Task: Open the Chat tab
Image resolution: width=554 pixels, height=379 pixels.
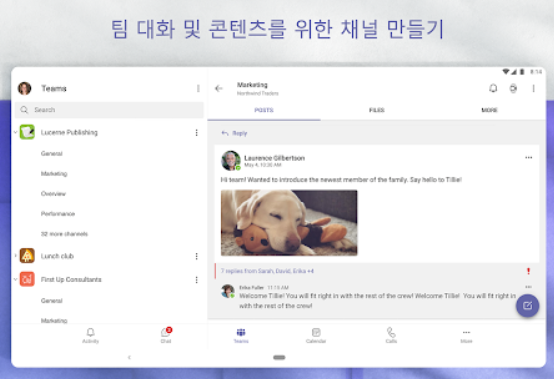Action: 166,336
